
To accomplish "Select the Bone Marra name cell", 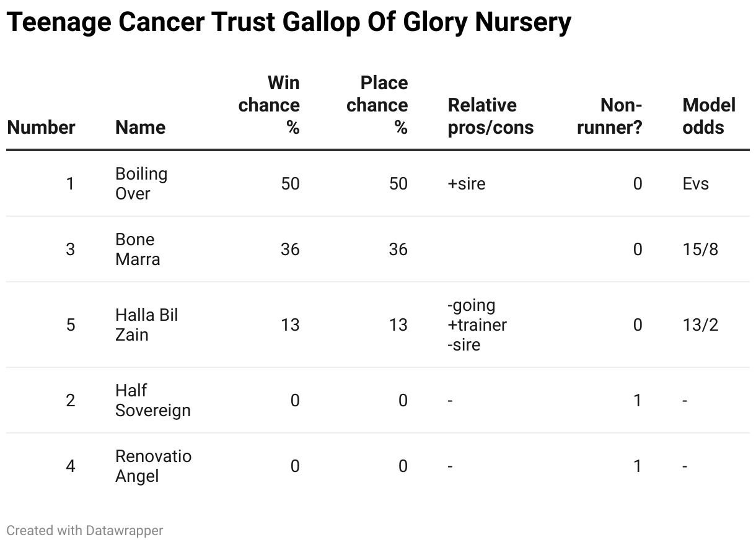I will pyautogui.click(x=138, y=250).
